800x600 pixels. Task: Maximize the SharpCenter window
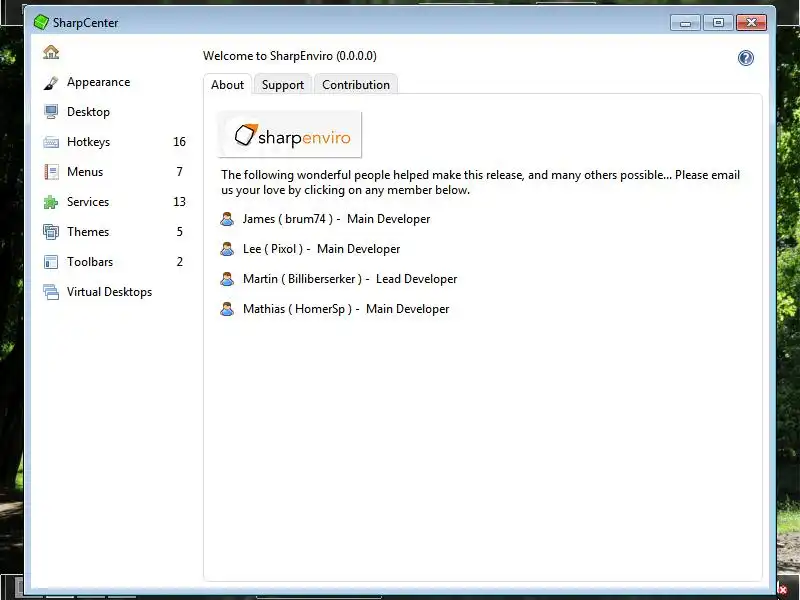tap(718, 23)
